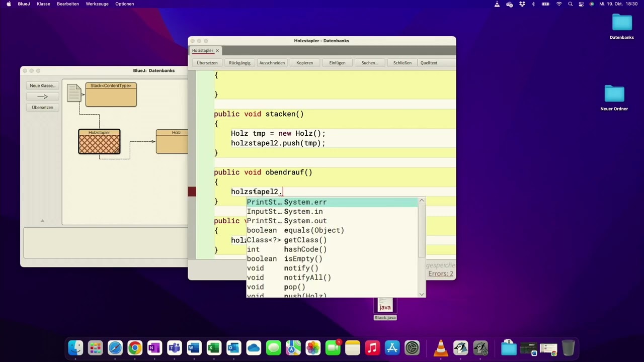Open the BlueJ application menu
This screenshot has height=362, width=644.
tap(24, 4)
